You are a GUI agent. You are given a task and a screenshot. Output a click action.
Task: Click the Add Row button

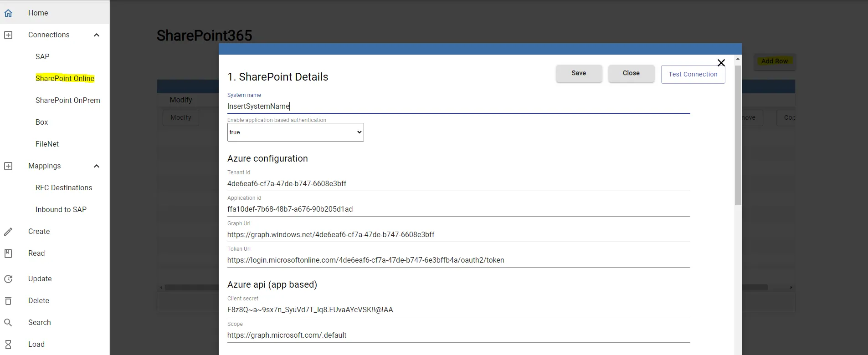point(775,61)
